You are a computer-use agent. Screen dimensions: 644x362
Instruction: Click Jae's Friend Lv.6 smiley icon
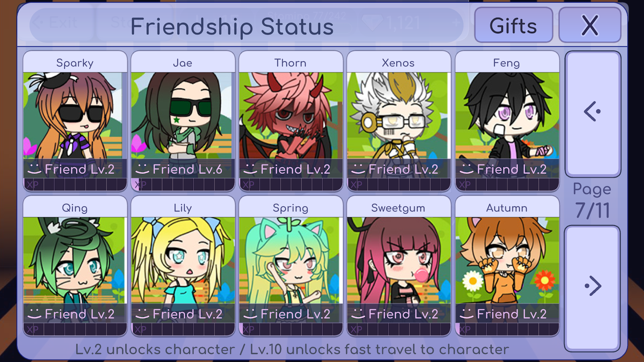(143, 169)
